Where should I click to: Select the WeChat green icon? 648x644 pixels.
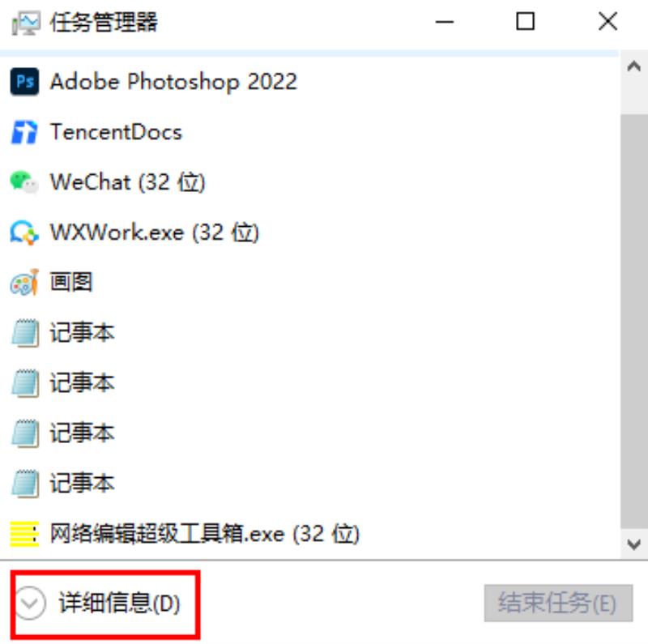coord(24,182)
